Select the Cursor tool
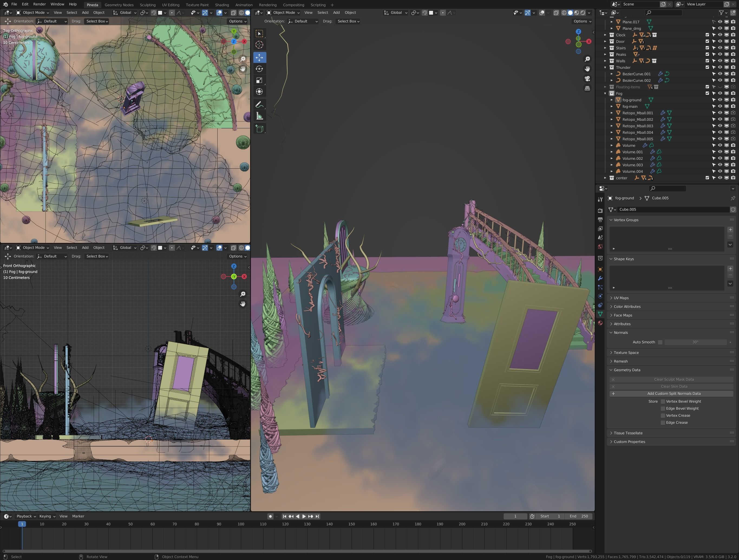Image resolution: width=739 pixels, height=560 pixels. pyautogui.click(x=259, y=45)
